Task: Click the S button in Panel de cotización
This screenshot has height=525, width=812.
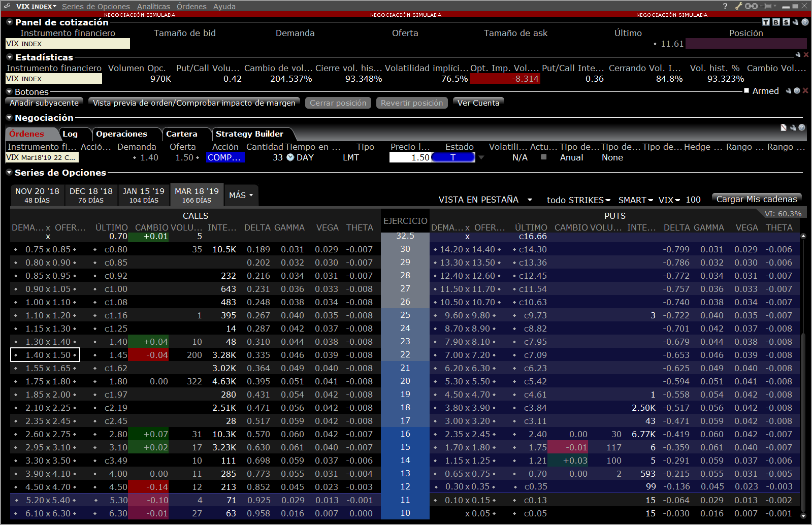Action: point(786,22)
